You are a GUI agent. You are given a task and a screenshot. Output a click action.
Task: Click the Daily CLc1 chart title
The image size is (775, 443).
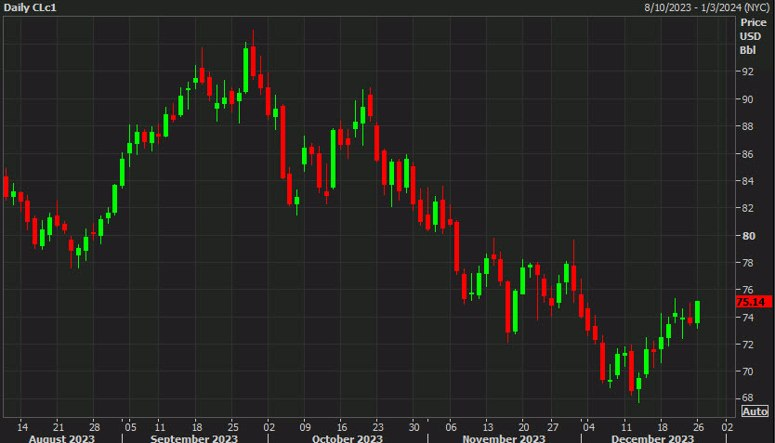[30, 8]
